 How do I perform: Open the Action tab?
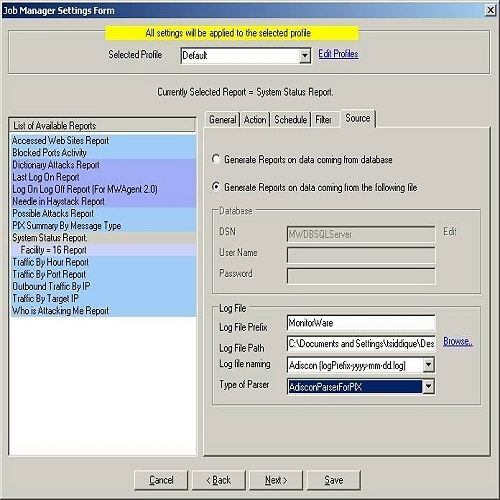255,119
